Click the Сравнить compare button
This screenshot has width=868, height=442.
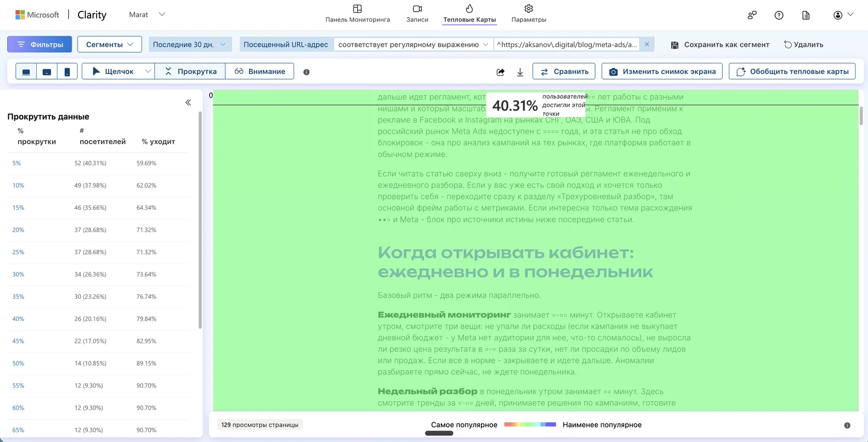564,71
